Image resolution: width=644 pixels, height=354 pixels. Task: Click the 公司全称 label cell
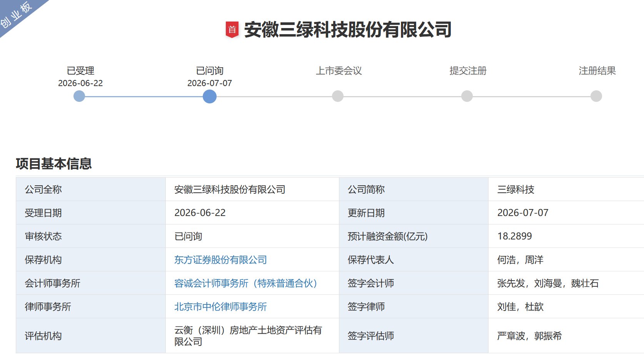91,189
